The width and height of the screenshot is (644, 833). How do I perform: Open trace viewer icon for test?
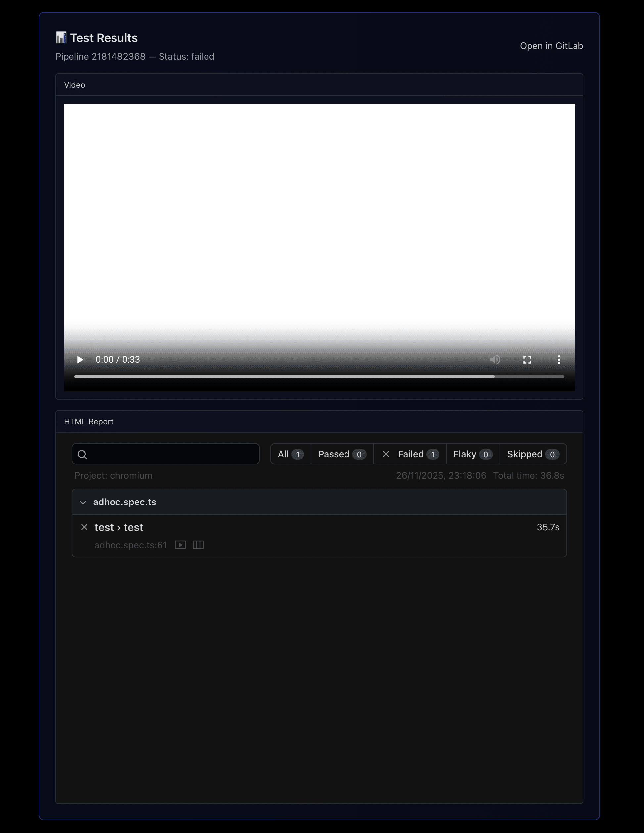(x=198, y=545)
